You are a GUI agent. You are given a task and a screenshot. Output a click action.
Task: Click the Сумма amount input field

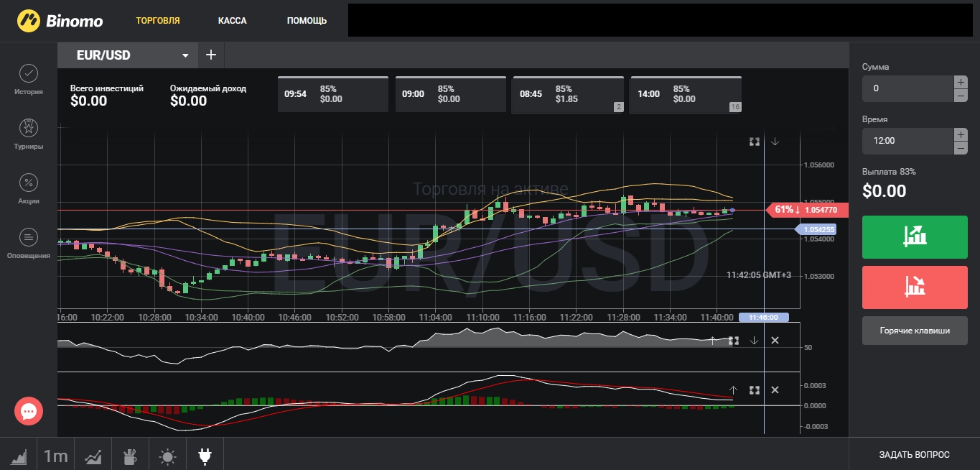point(907,88)
